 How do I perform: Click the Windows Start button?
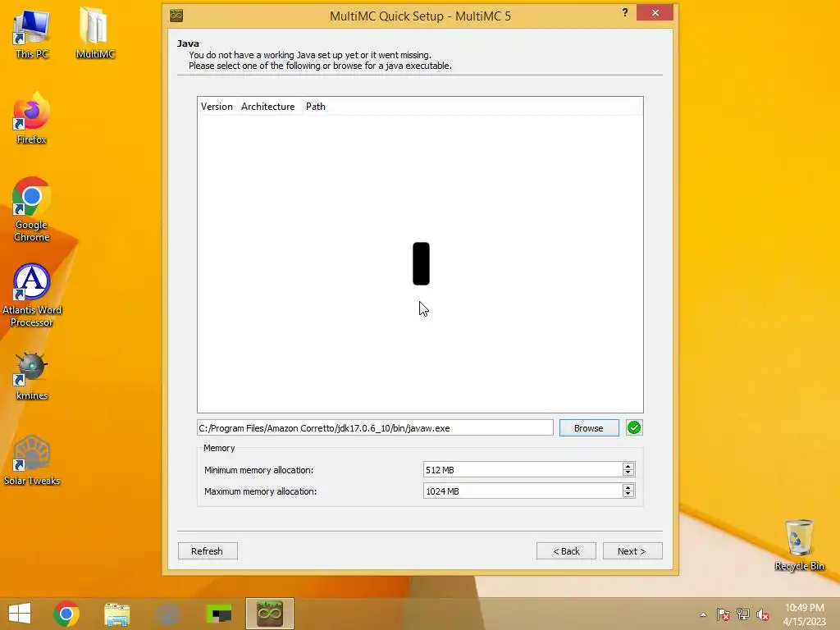[x=20, y=614]
